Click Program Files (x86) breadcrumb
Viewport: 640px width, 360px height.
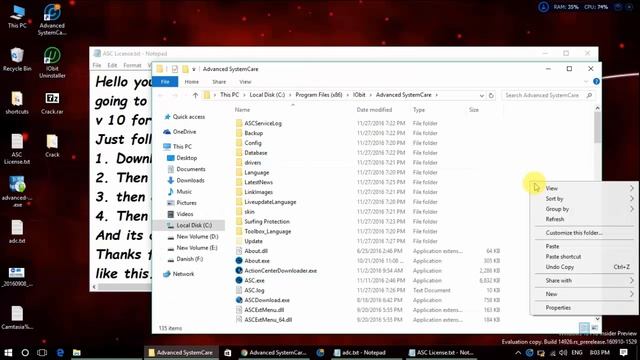[318, 95]
